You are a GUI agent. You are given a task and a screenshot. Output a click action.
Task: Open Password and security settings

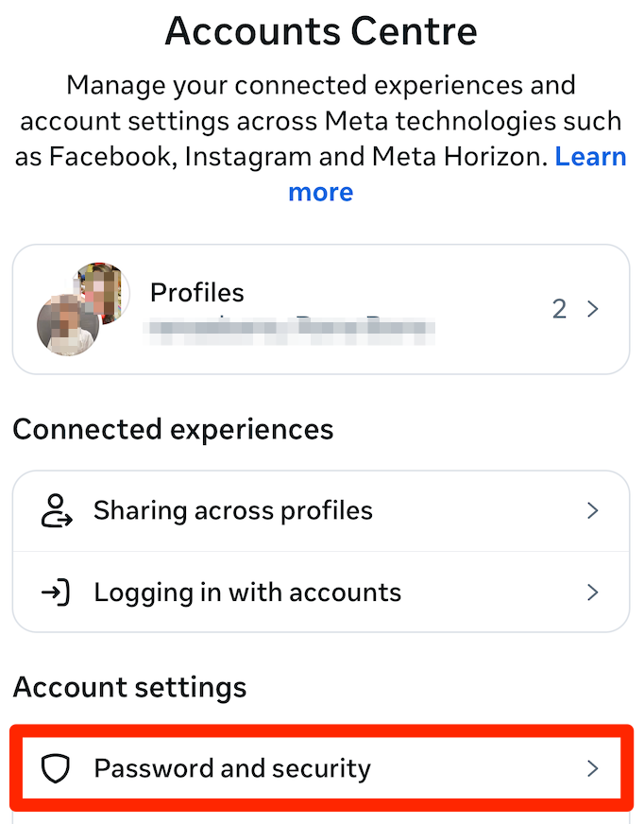click(232, 768)
